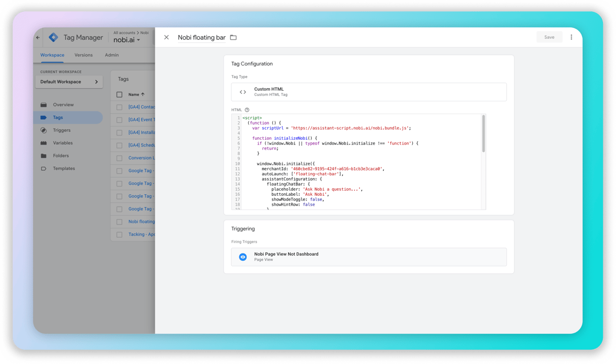Image resolution: width=616 pixels, height=364 pixels.
Task: Click the Tag Manager diamond logo
Action: pyautogui.click(x=54, y=37)
